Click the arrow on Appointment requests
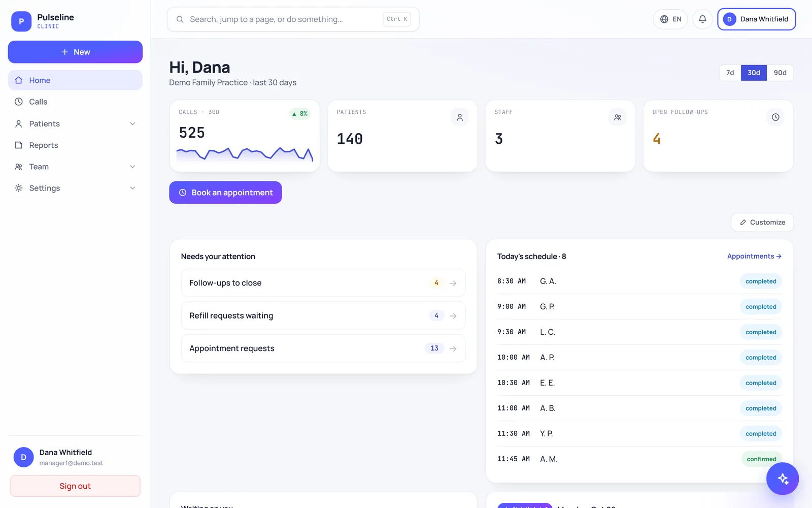Screen dimensions: 812x508 (453, 348)
